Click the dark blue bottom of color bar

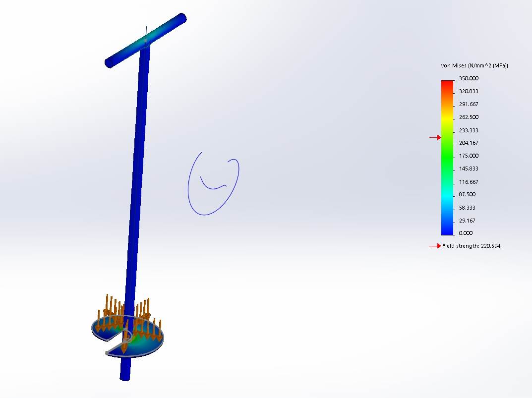click(x=447, y=230)
